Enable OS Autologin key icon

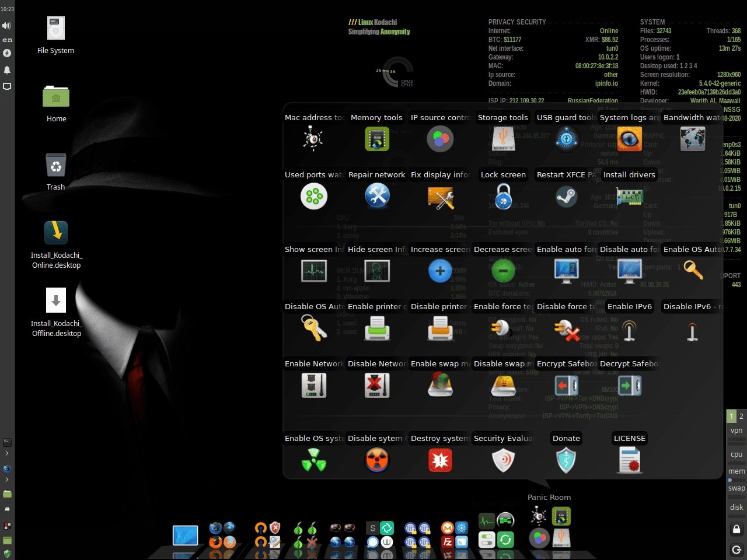(693, 270)
